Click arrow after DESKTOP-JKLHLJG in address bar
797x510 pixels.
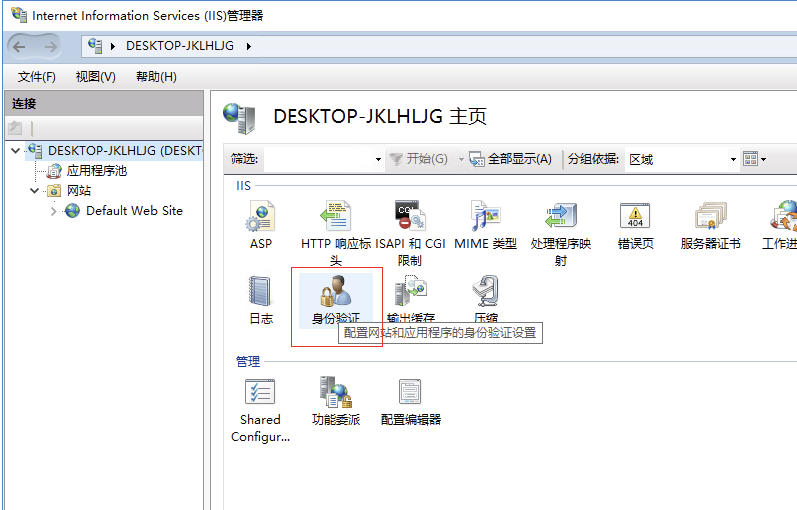(249, 46)
